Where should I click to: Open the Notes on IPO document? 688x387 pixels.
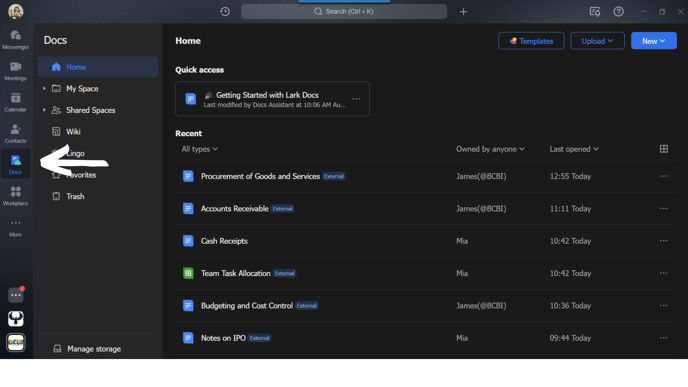(x=223, y=338)
